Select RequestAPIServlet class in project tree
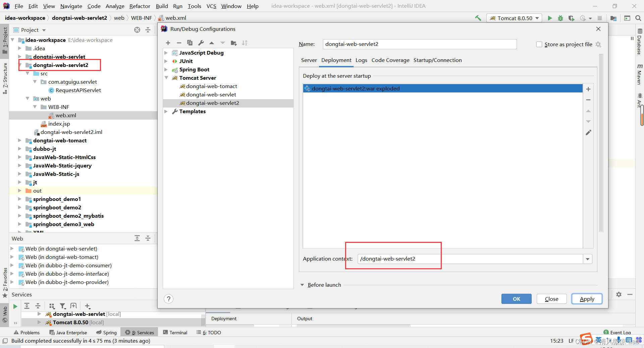644x348 pixels. pyautogui.click(x=78, y=90)
